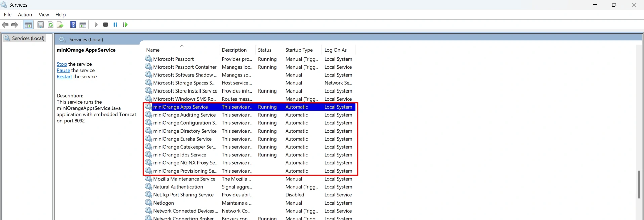
Task: Select Microsoft Software Shadow row
Action: (250, 75)
